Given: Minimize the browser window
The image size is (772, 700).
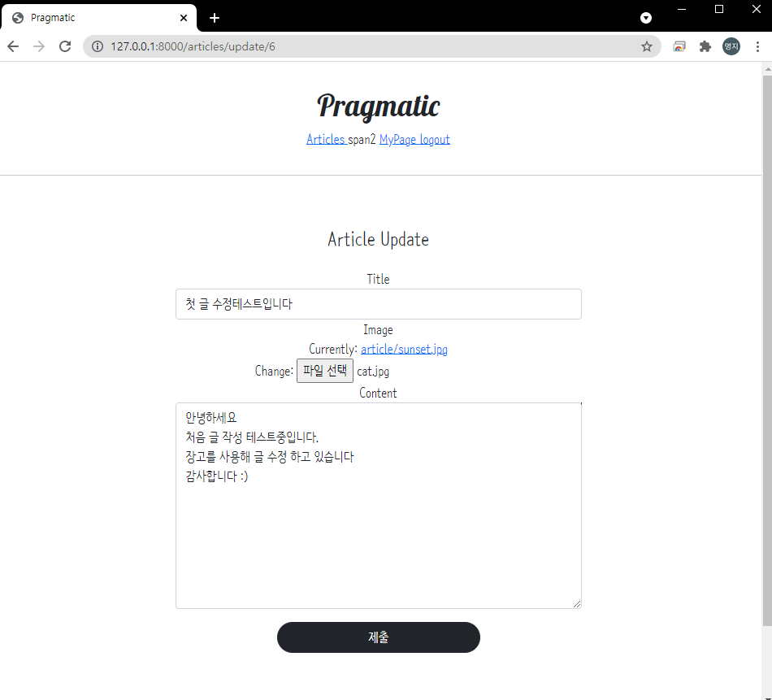Looking at the screenshot, I should pyautogui.click(x=682, y=10).
